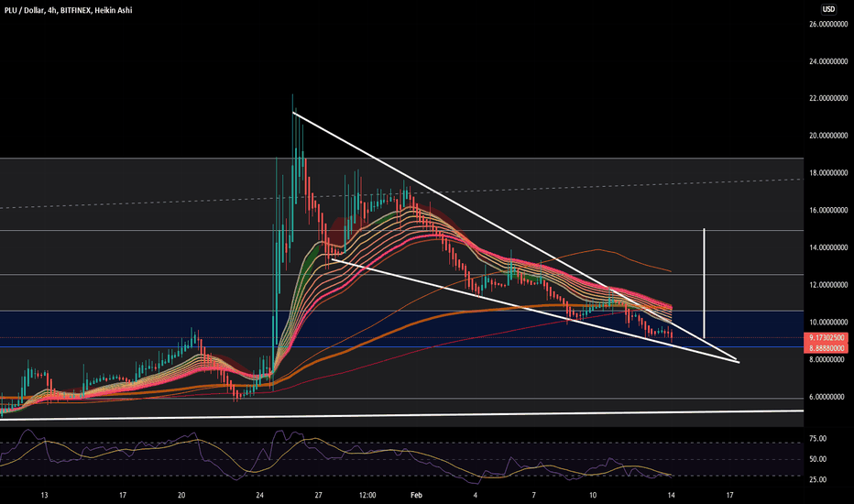The image size is (854, 504).
Task: Click the 50.00 RSI scale label
Action: coord(817,459)
